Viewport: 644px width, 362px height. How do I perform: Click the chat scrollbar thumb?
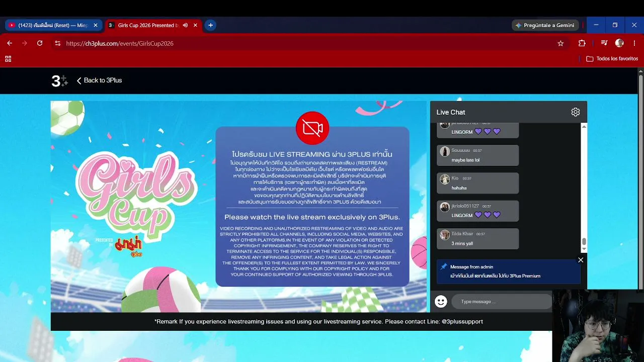pyautogui.click(x=584, y=242)
